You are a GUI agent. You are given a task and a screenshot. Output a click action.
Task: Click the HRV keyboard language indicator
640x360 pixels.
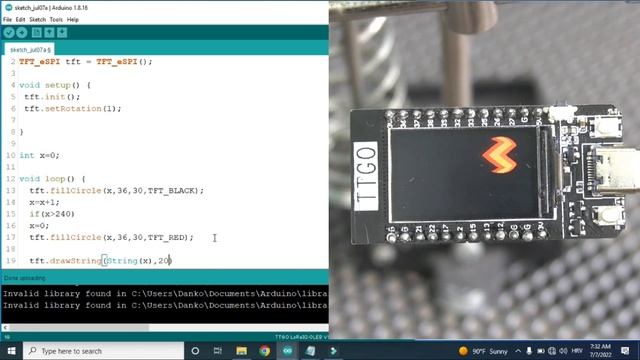(x=577, y=351)
